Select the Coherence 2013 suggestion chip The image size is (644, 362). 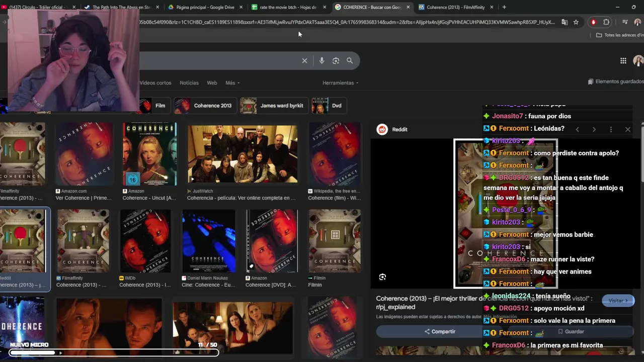click(x=205, y=106)
